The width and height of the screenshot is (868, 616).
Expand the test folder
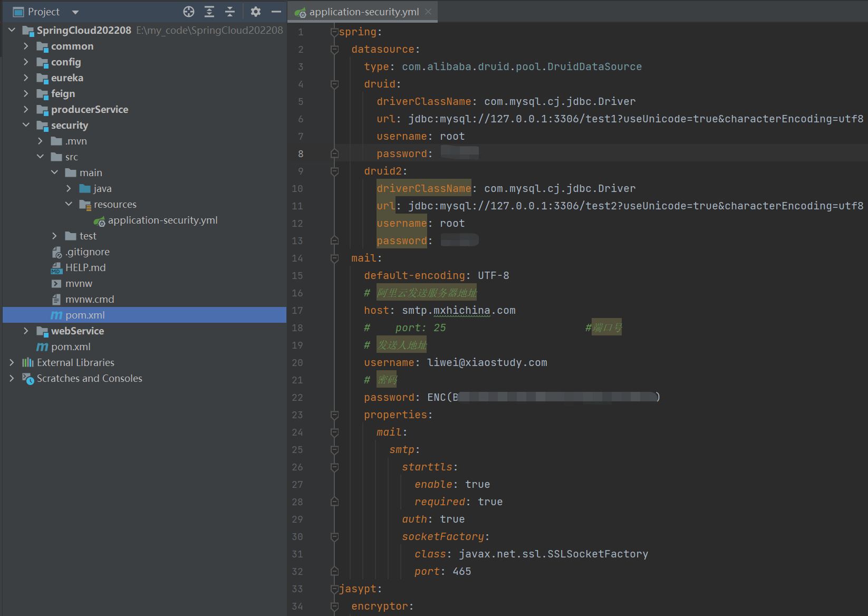[x=54, y=236]
